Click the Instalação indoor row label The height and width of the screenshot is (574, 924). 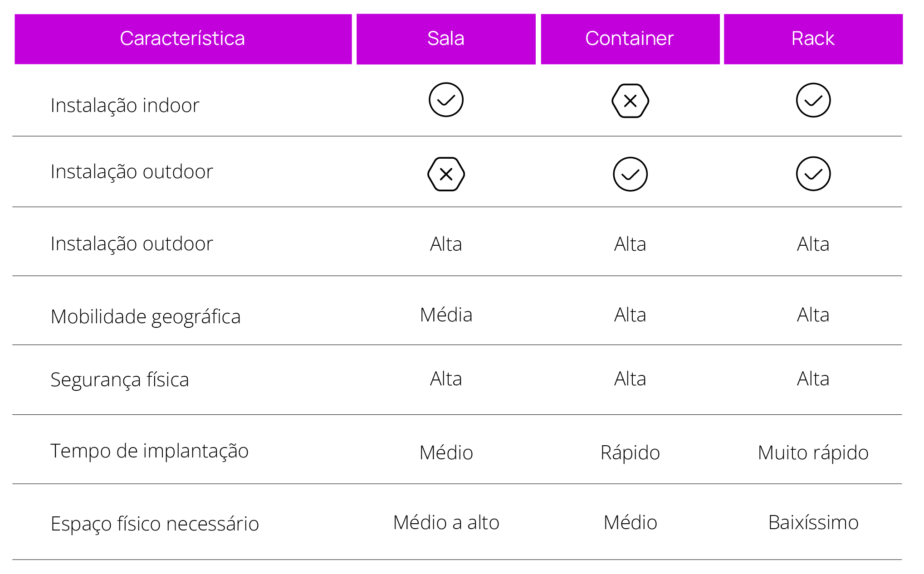tap(125, 106)
